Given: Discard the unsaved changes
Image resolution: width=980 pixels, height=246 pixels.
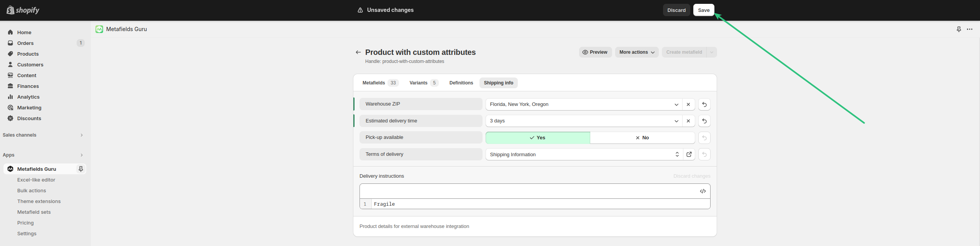Looking at the screenshot, I should 676,10.
